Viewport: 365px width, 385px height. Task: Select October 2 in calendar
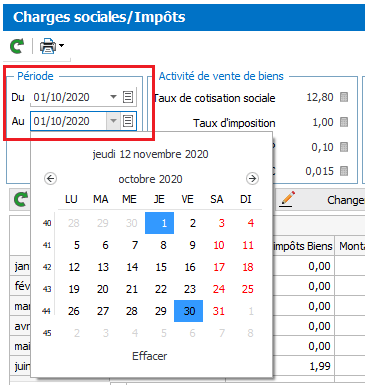(x=193, y=223)
